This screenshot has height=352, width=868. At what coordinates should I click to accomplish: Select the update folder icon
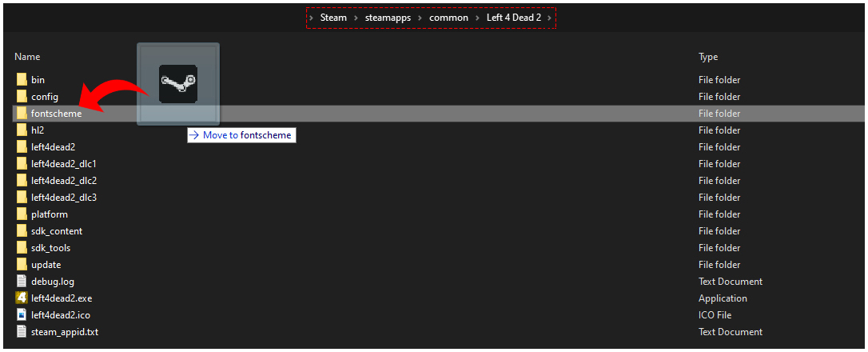click(x=22, y=265)
